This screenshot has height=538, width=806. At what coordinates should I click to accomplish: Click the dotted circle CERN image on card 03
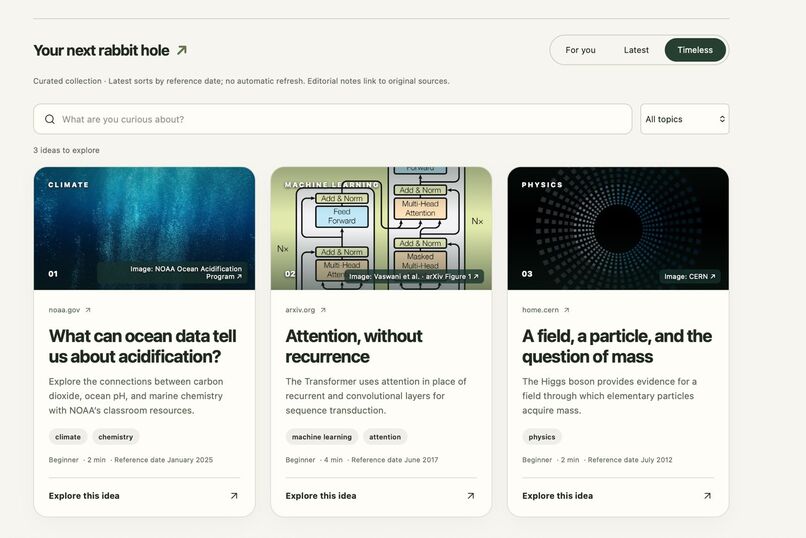pos(618,228)
